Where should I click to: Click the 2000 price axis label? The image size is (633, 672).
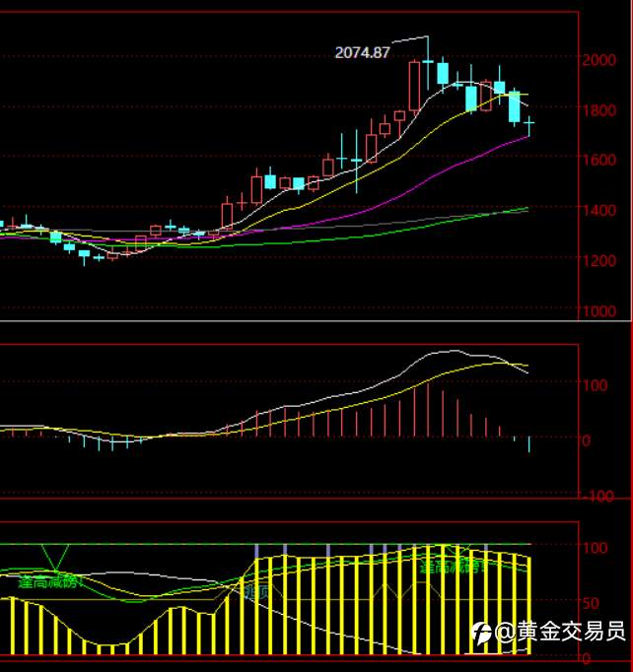(598, 60)
